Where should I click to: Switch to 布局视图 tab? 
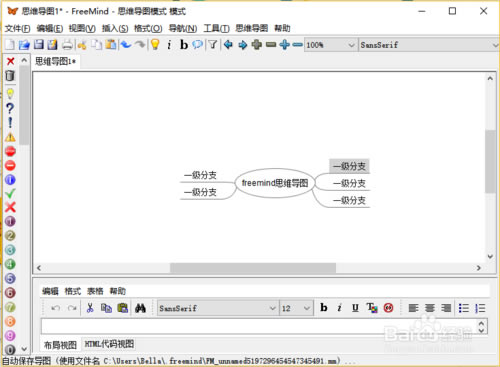coord(60,345)
